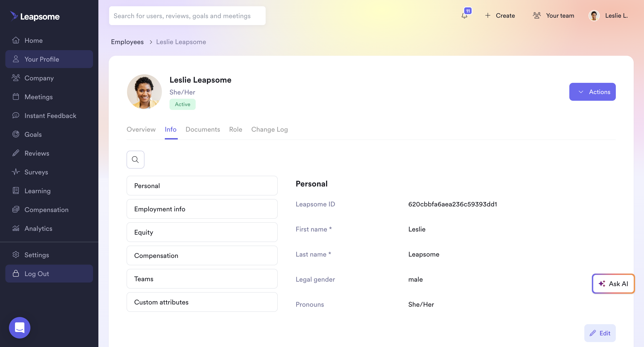The image size is (644, 347).
Task: Click the Edit button label
Action: click(605, 333)
